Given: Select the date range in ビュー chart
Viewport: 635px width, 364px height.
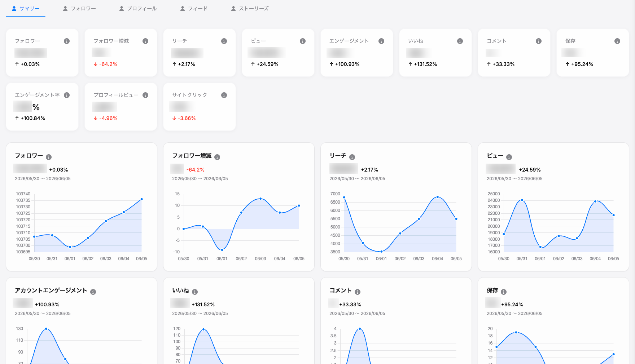Looking at the screenshot, I should pyautogui.click(x=514, y=179).
